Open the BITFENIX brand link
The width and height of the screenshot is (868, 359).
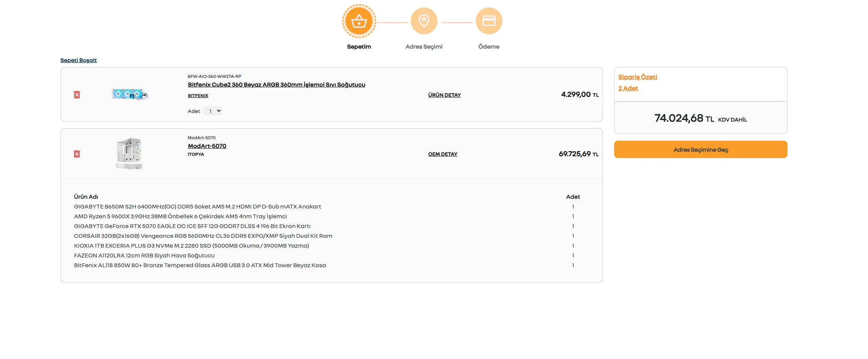point(198,96)
